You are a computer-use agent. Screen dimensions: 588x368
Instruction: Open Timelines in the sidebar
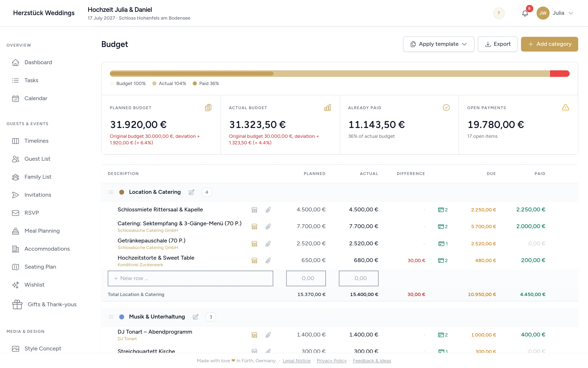37,141
